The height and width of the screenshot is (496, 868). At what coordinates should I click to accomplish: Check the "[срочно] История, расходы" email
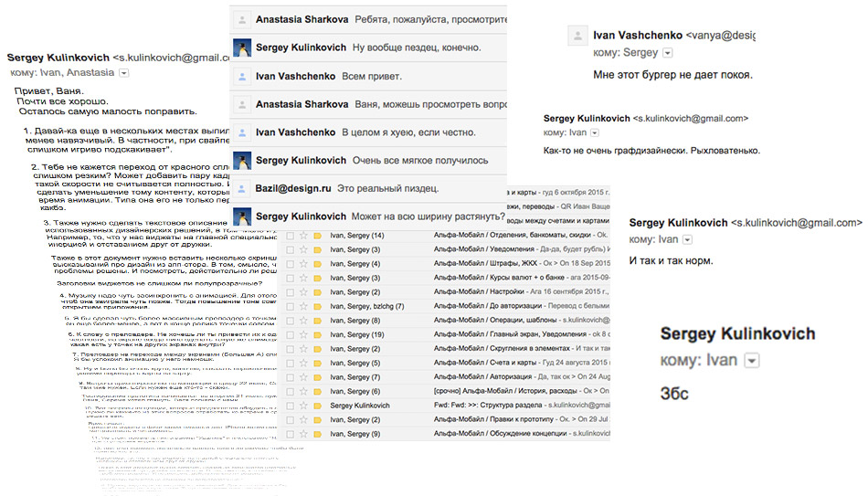(x=290, y=391)
